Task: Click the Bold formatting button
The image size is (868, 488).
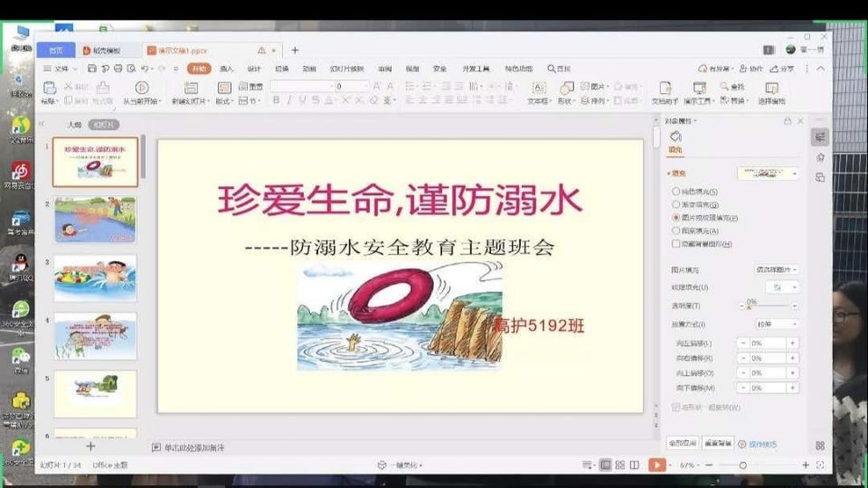Action: click(277, 100)
